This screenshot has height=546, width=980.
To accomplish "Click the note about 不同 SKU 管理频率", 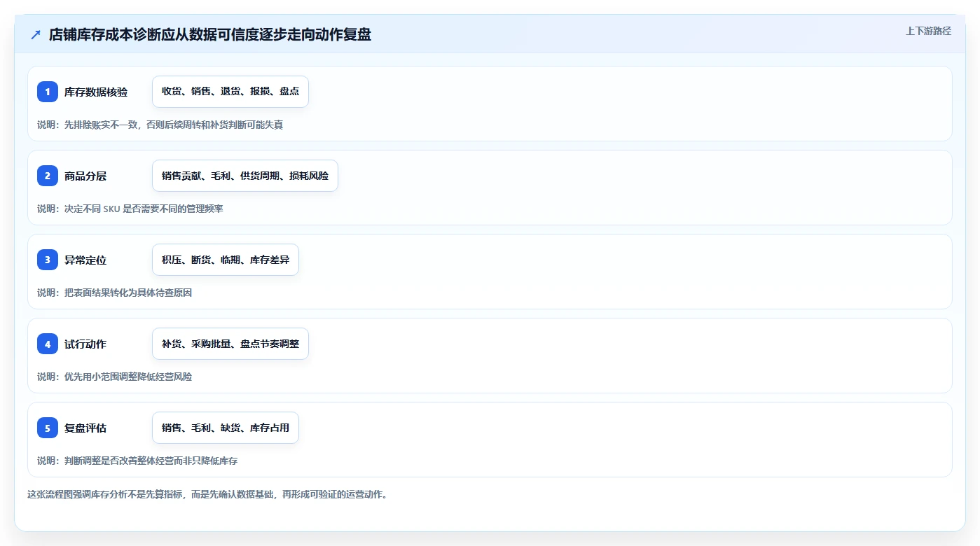I will point(130,209).
